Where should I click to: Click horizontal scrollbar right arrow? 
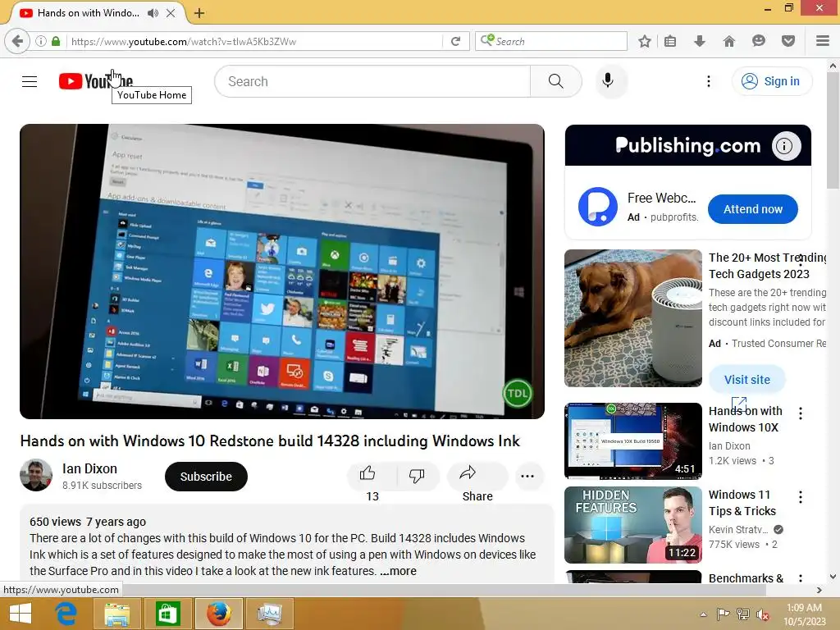pos(819,590)
